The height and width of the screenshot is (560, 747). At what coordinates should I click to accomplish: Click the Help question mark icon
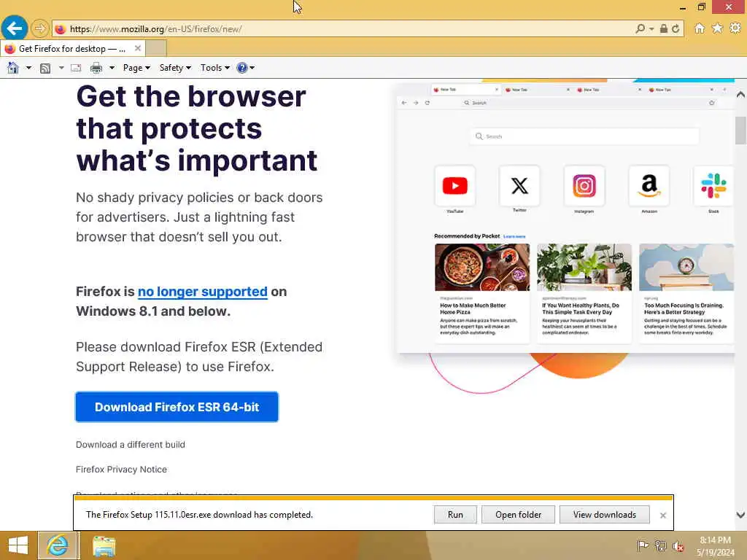click(242, 68)
